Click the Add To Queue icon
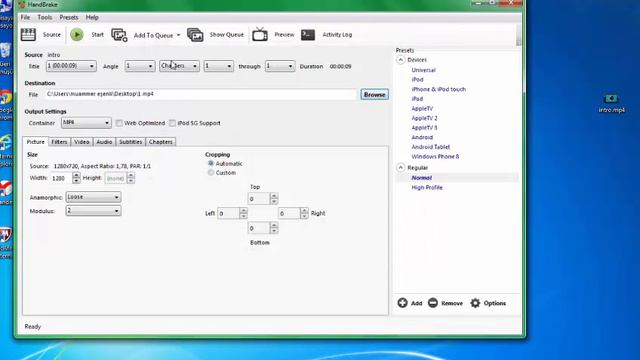Screen dimensions: 640x360 (119, 35)
